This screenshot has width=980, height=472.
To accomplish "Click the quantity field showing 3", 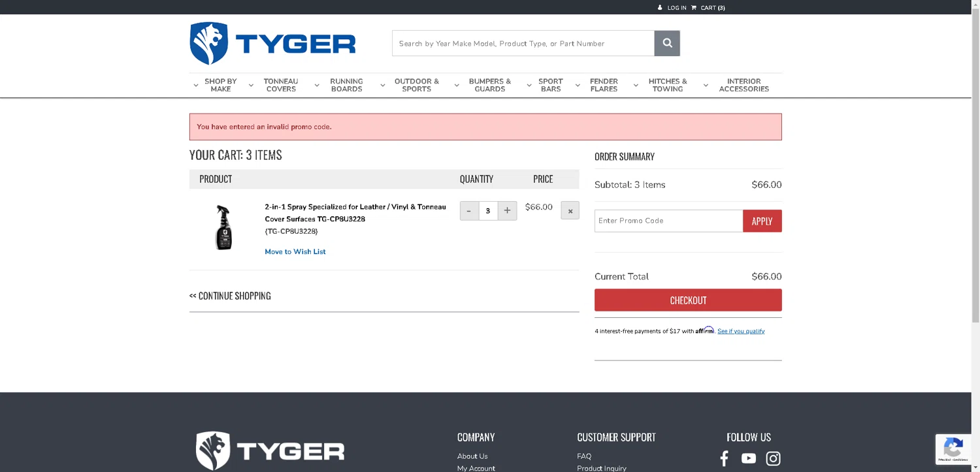I will [x=488, y=211].
